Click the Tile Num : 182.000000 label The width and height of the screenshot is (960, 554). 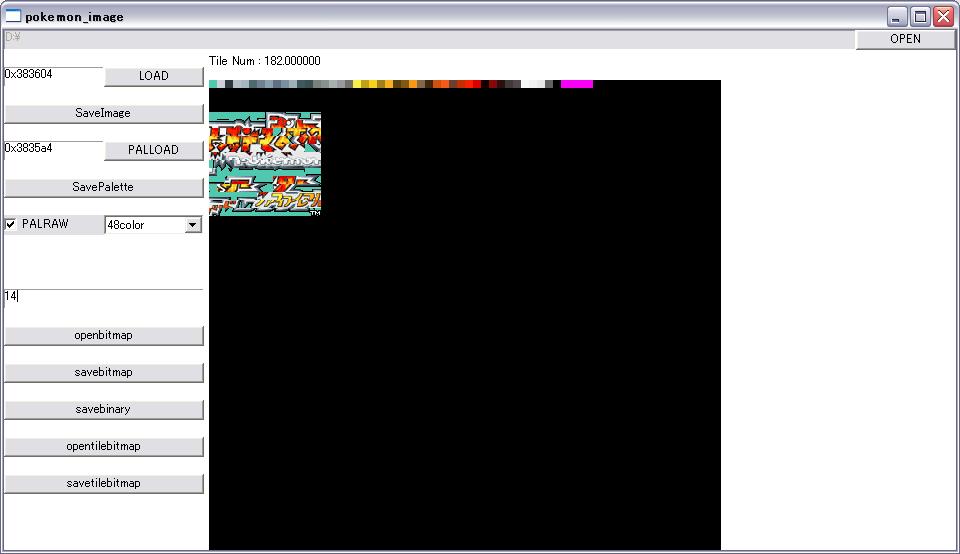264,61
